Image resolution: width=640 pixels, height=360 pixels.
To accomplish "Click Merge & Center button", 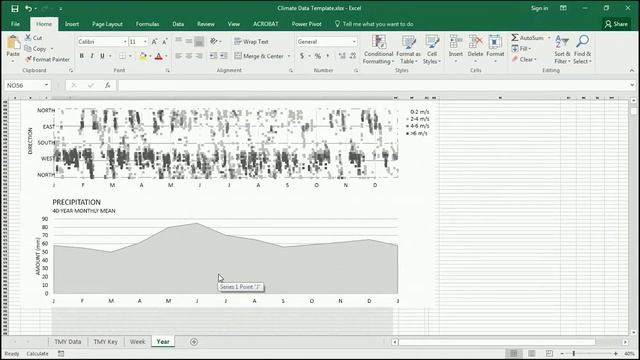I will [x=259, y=56].
